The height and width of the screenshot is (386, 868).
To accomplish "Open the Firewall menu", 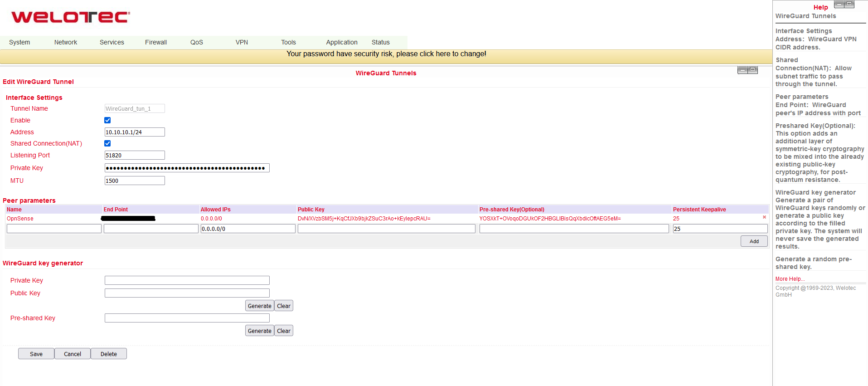I will [x=156, y=42].
